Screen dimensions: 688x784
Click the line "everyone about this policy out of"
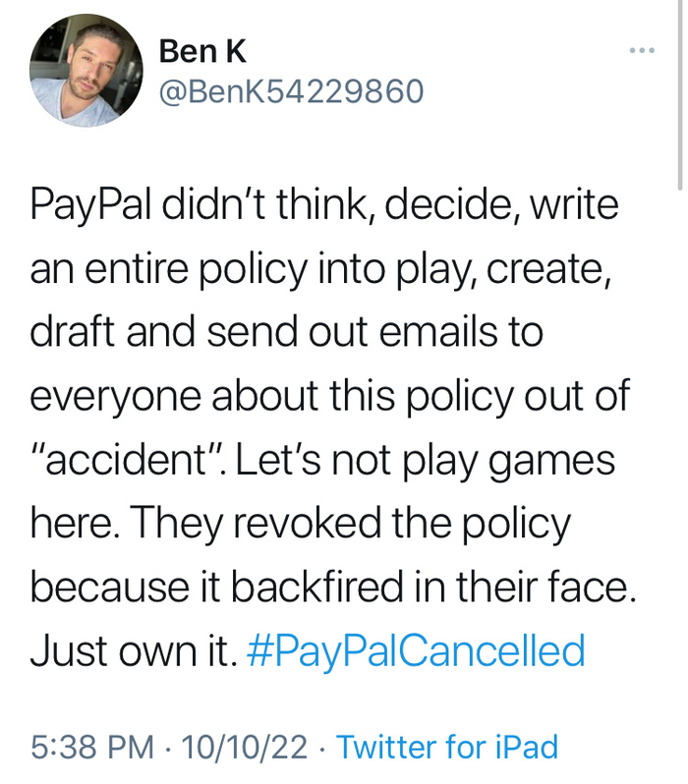click(329, 396)
